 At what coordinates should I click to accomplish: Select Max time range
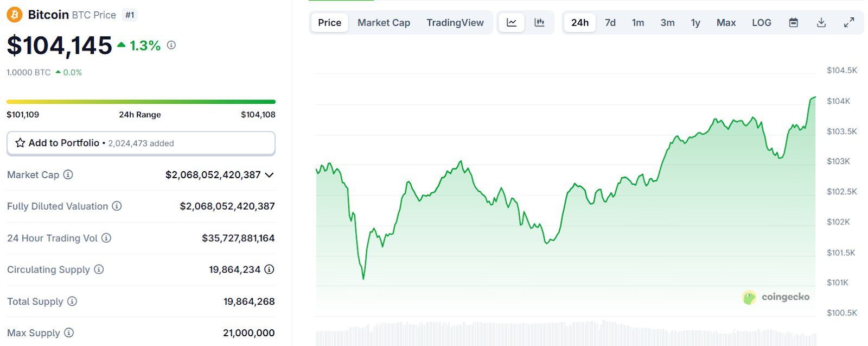point(726,22)
